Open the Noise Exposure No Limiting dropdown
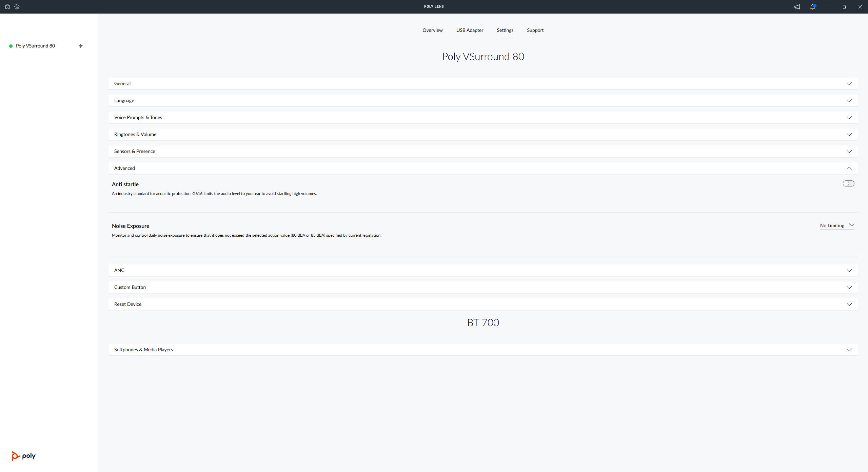This screenshot has height=472, width=868. click(837, 225)
